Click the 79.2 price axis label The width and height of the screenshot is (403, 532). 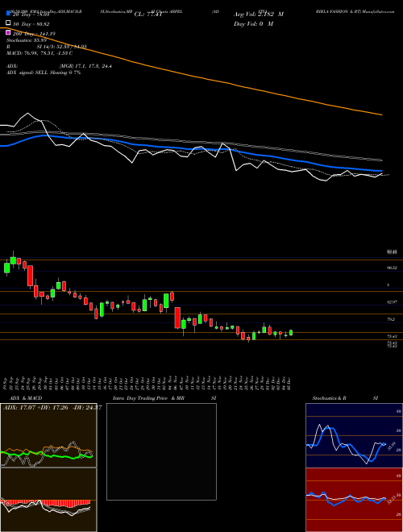[391, 319]
